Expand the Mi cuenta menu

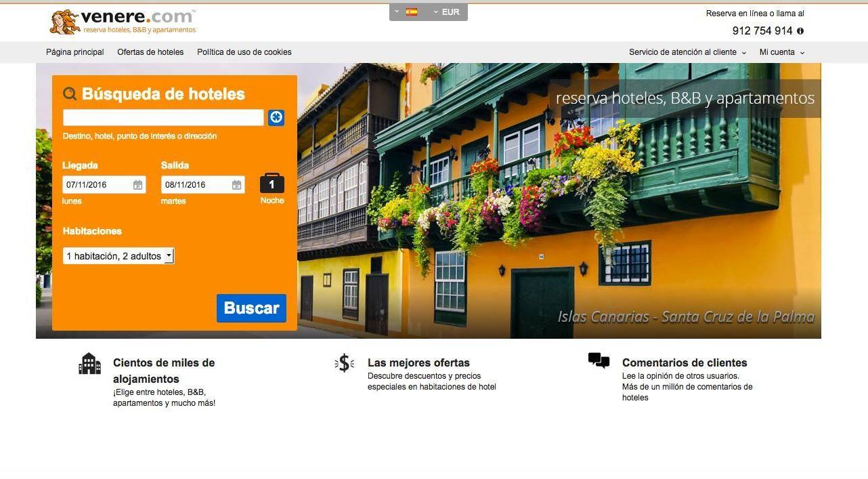point(782,52)
